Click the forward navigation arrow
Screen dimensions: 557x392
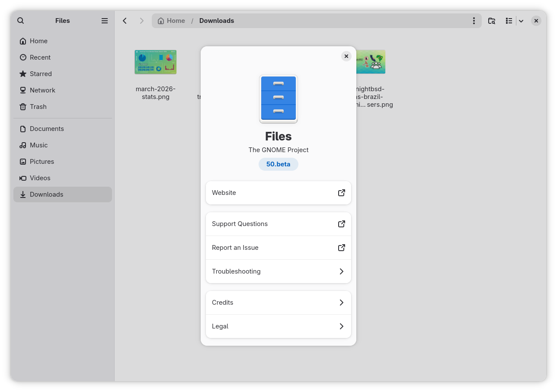(142, 20)
